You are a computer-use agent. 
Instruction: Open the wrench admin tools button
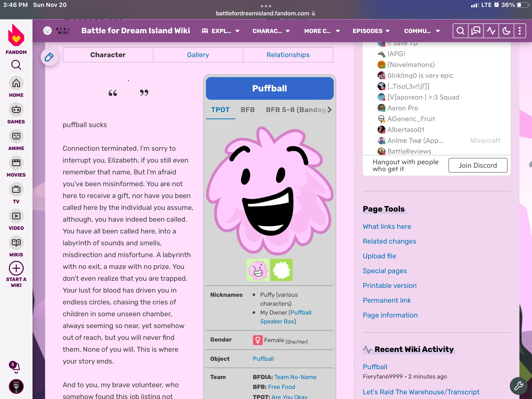pyautogui.click(x=518, y=386)
